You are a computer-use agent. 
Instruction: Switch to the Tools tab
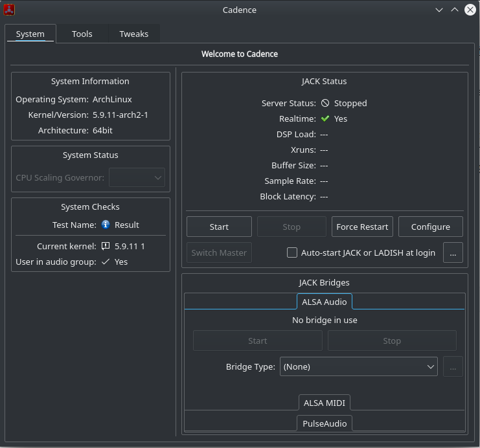click(82, 34)
